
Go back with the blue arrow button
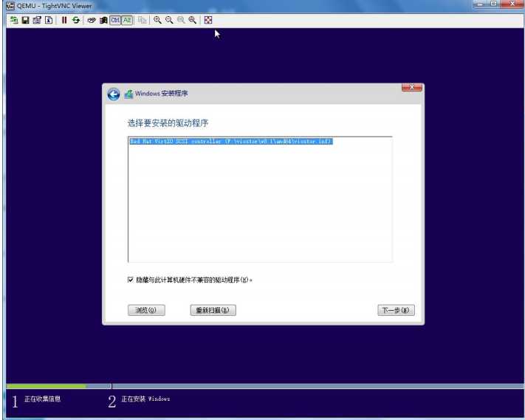point(114,94)
